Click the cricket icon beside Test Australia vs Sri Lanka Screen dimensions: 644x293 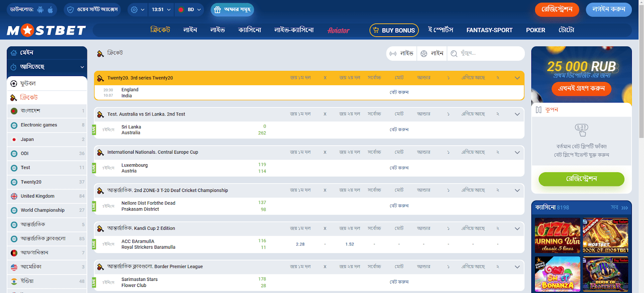click(101, 114)
